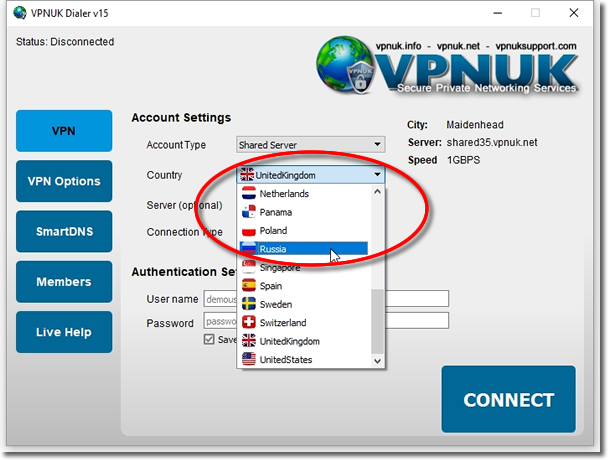Open VPN Options in the sidebar
The width and height of the screenshot is (608, 460).
64,181
